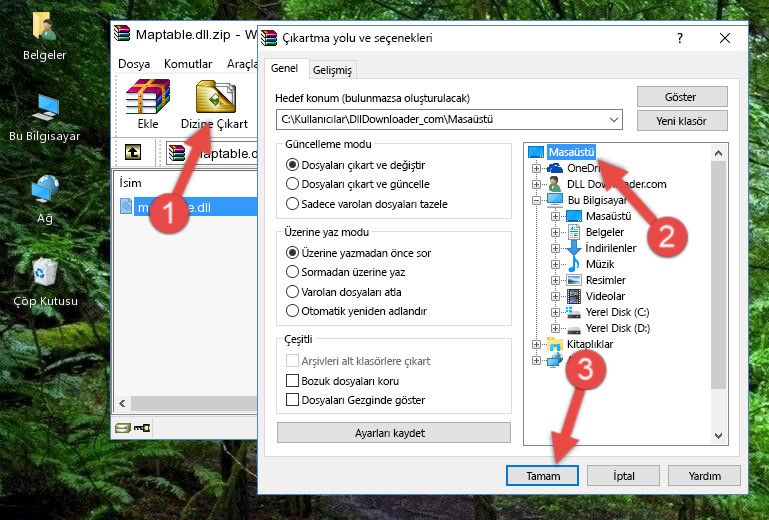This screenshot has width=769, height=520.
Task: Select the İndirilenler download arrow icon
Action: tap(573, 248)
